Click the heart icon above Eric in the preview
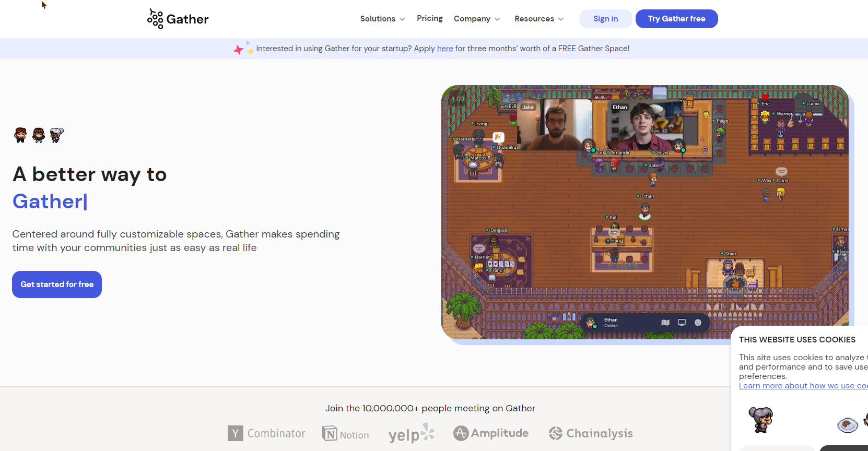 (x=765, y=97)
